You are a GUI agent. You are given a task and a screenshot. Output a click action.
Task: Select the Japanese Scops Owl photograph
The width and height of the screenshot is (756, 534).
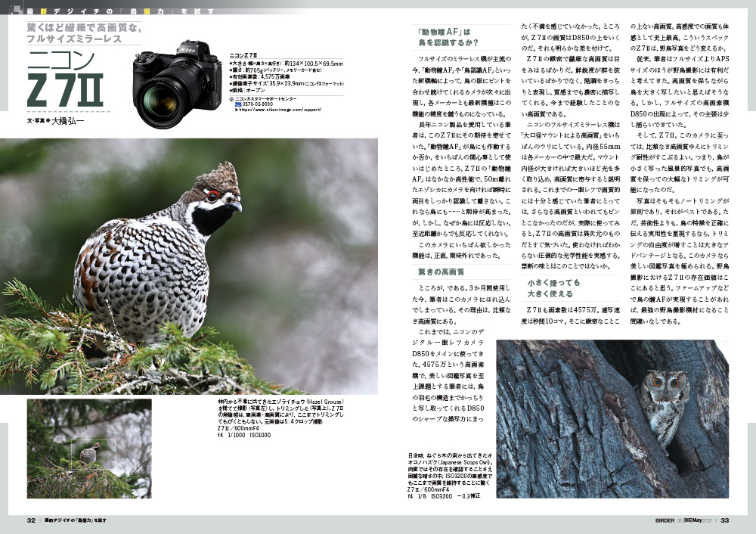coord(612,419)
